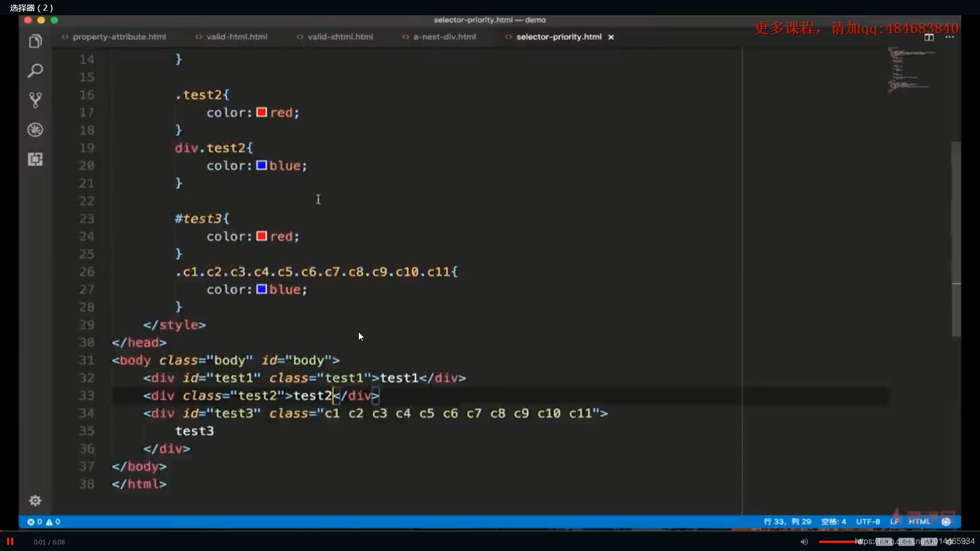Click the line and column indicator 行 33, 列 29
The width and height of the screenshot is (980, 551).
(x=787, y=521)
